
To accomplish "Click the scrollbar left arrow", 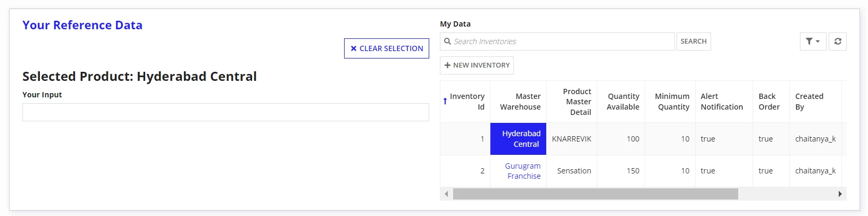I will pos(446,194).
